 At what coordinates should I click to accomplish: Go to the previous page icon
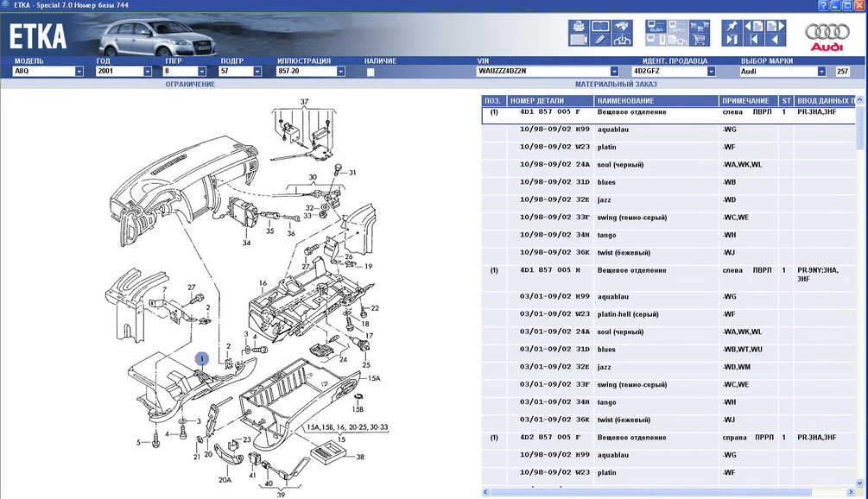click(x=753, y=27)
